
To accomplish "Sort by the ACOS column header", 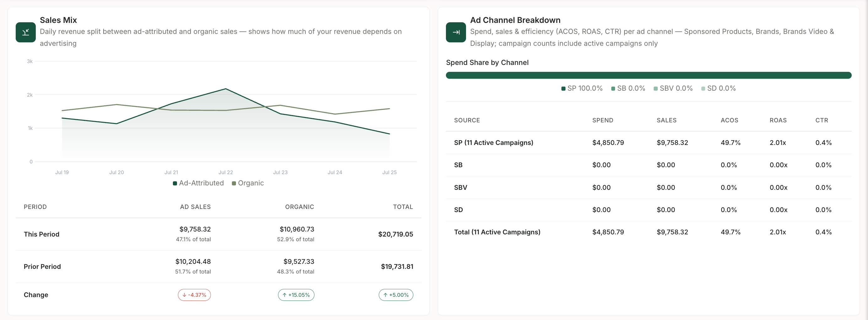I will tap(729, 120).
